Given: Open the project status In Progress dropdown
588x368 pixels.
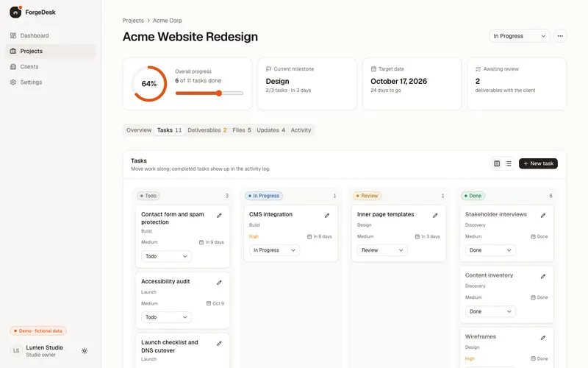Looking at the screenshot, I should (519, 36).
